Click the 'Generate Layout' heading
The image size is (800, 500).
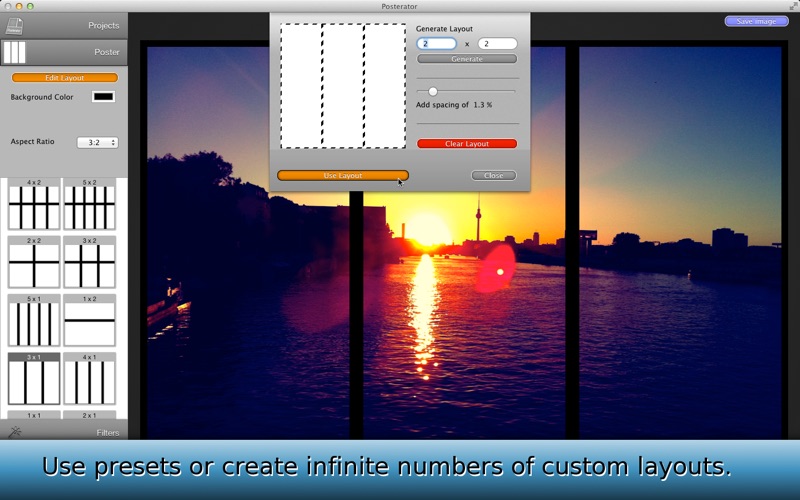[x=444, y=29]
